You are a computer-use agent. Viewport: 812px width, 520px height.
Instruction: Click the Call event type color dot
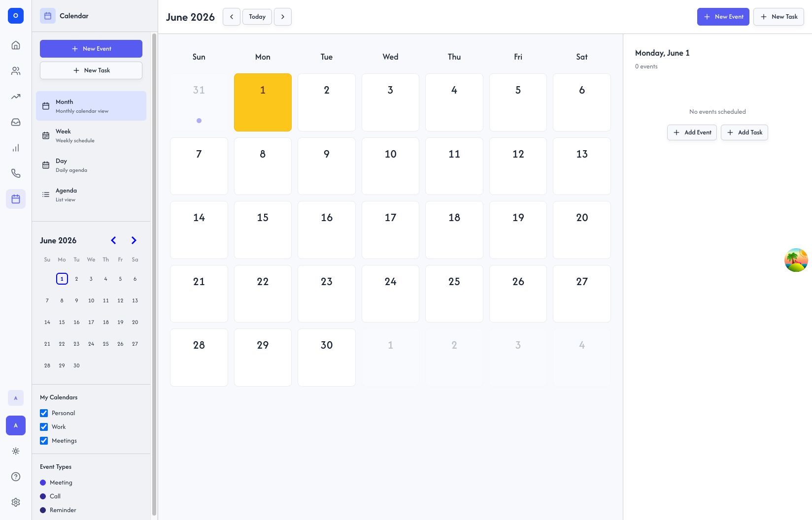coord(43,496)
